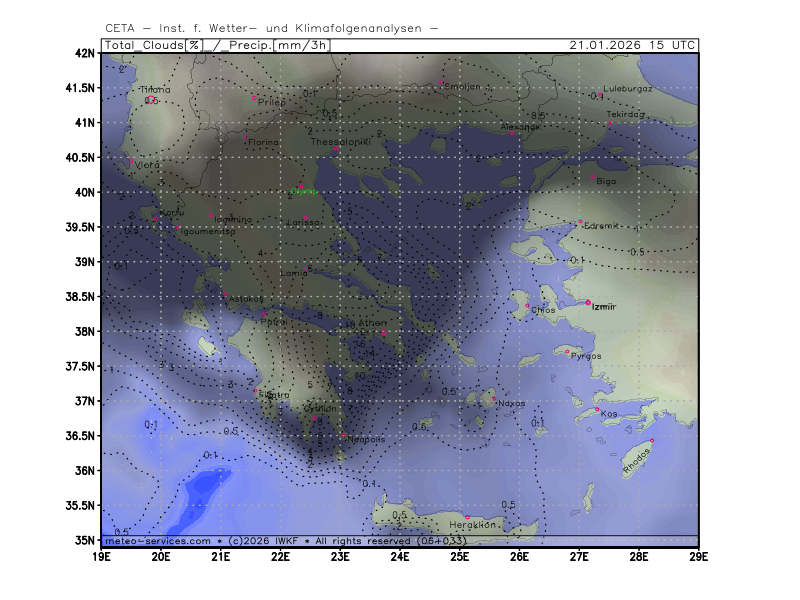Select the Larissa city marker
This screenshot has width=800, height=600.
pyautogui.click(x=305, y=217)
